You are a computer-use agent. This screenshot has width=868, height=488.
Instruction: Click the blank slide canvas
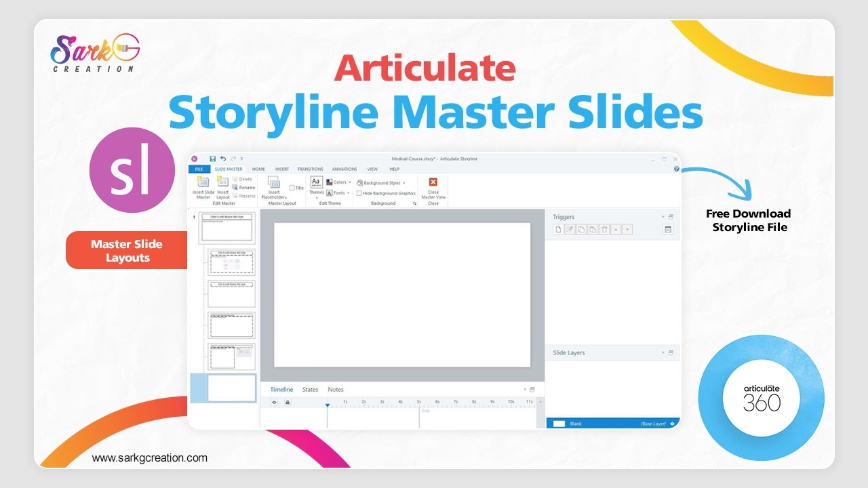pos(401,294)
